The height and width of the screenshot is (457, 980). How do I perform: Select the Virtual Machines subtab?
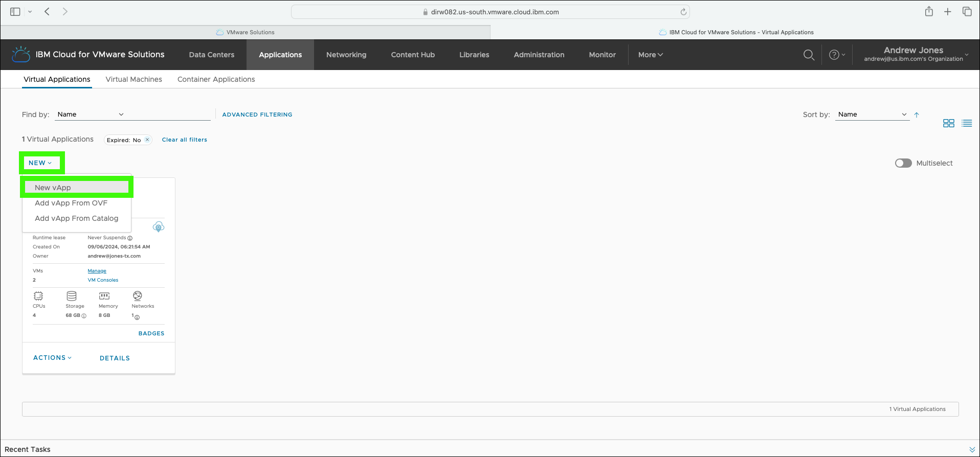click(x=134, y=79)
